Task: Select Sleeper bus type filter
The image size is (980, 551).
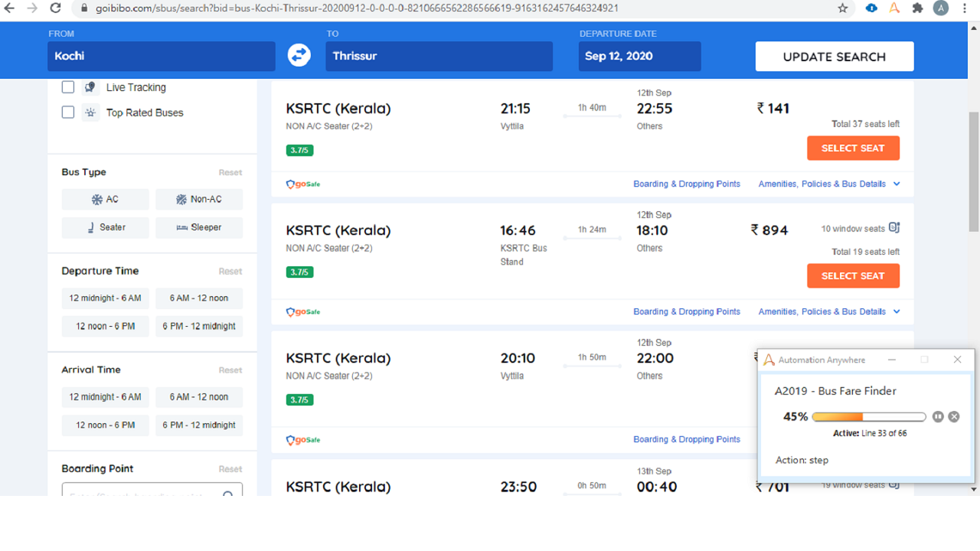Action: click(x=199, y=227)
